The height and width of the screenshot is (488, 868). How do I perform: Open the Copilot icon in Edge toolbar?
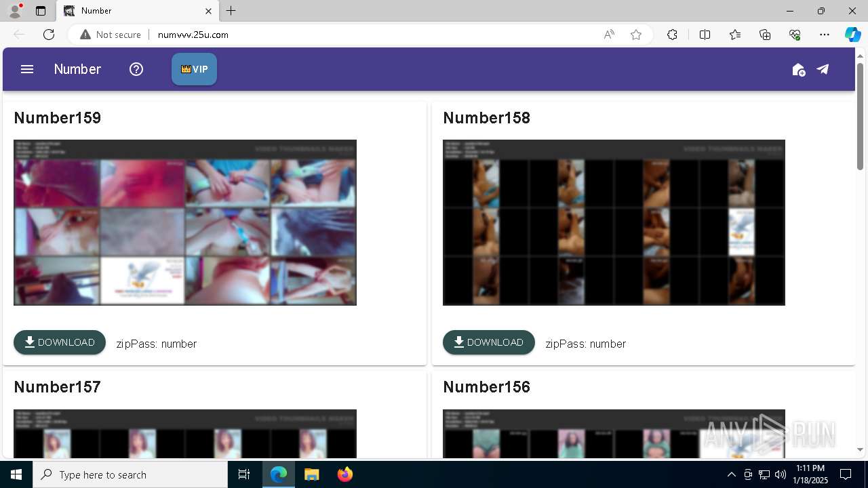852,35
